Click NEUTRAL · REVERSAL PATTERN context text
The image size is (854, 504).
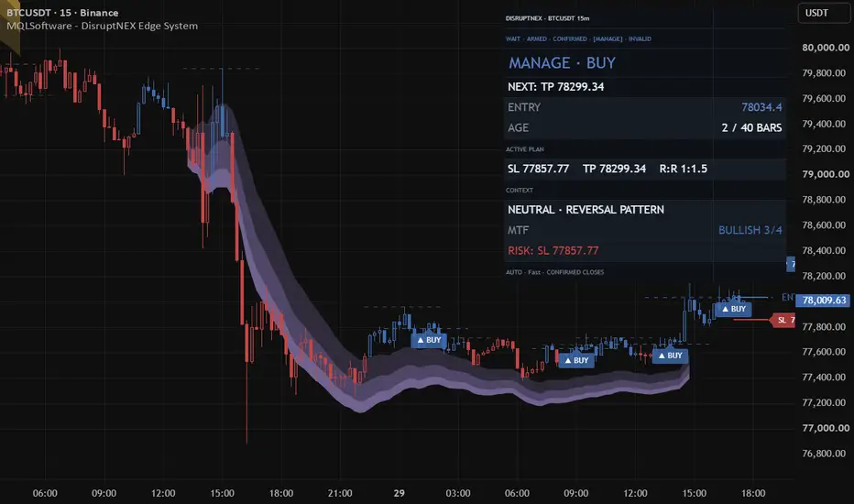click(x=586, y=210)
